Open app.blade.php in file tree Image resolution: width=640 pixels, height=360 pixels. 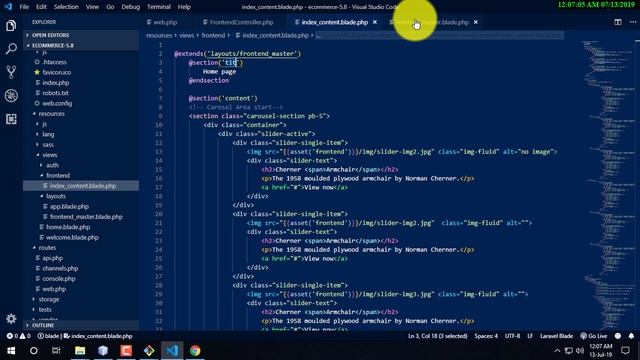click(69, 206)
